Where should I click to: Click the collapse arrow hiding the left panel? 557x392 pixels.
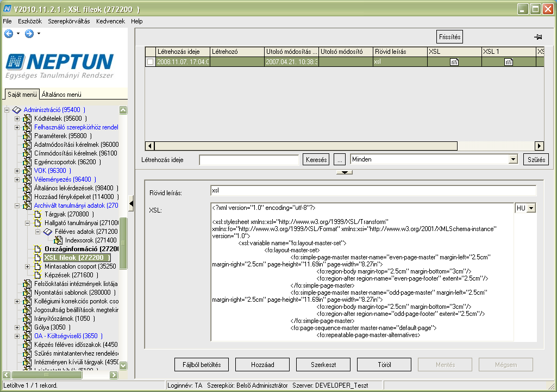click(131, 204)
